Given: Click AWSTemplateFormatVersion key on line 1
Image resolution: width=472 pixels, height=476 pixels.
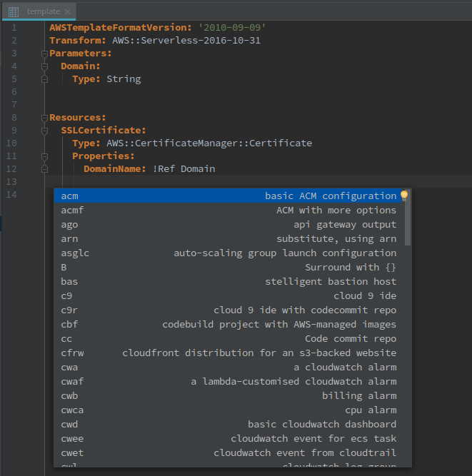Looking at the screenshot, I should [121, 28].
